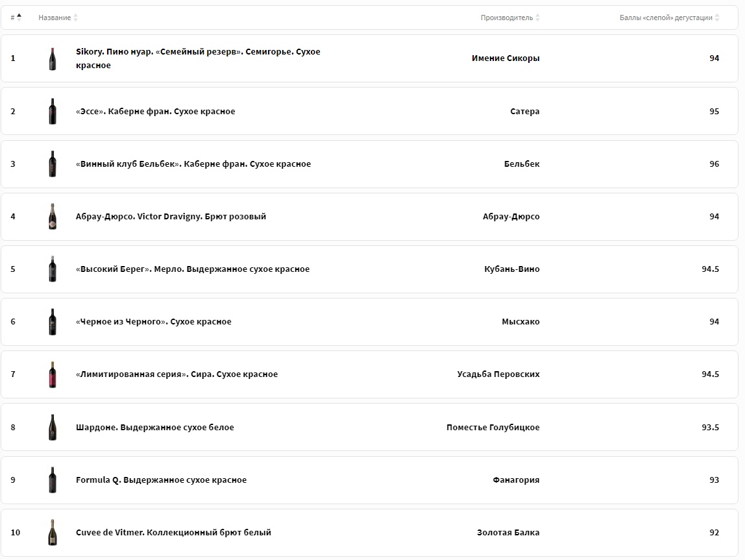Viewport: 745px width, 560px height.
Task: Select producer Золотая Балка
Action: [507, 533]
